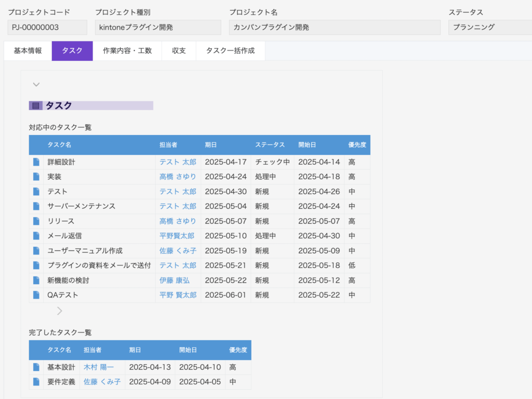The height and width of the screenshot is (399, 532).
Task: Click start date 2025-05-07 in リリース row
Action: click(319, 221)
